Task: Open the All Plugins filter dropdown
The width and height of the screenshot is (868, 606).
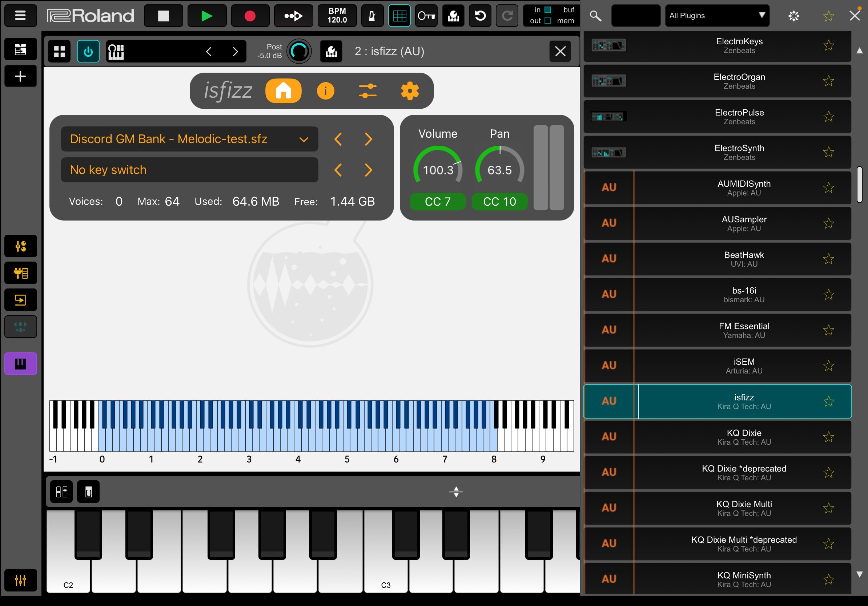Action: pos(717,16)
